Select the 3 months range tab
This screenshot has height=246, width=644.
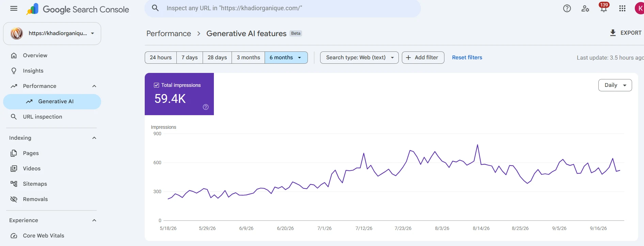tap(248, 58)
